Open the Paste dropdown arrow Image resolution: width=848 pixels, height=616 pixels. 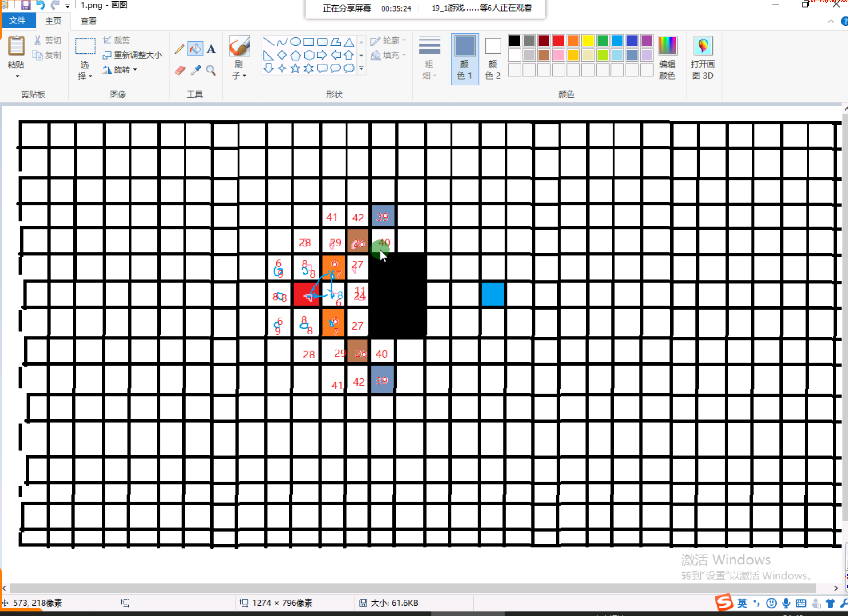click(x=17, y=76)
